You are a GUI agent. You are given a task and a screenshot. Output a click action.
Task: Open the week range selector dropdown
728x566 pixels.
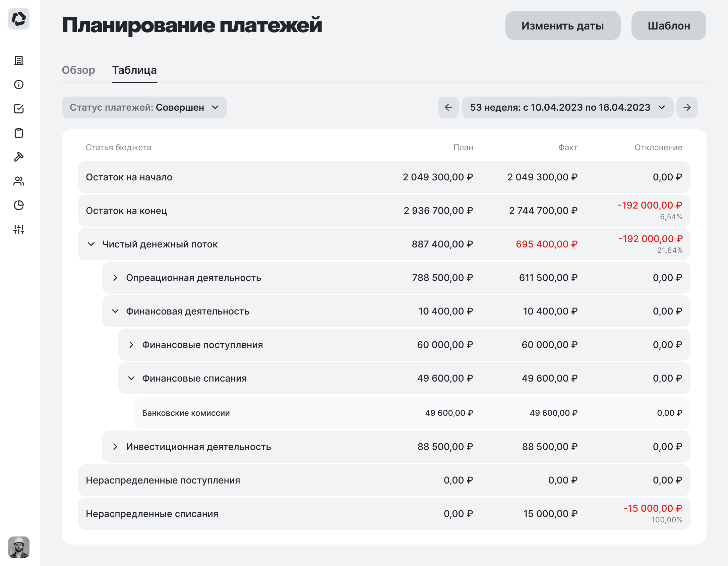point(567,107)
